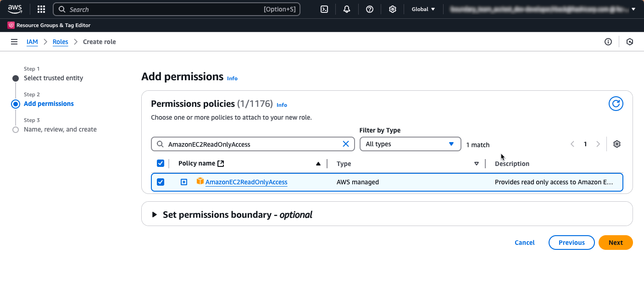The width and height of the screenshot is (644, 298).
Task: Click the Provides read only access description
Action: (554, 182)
